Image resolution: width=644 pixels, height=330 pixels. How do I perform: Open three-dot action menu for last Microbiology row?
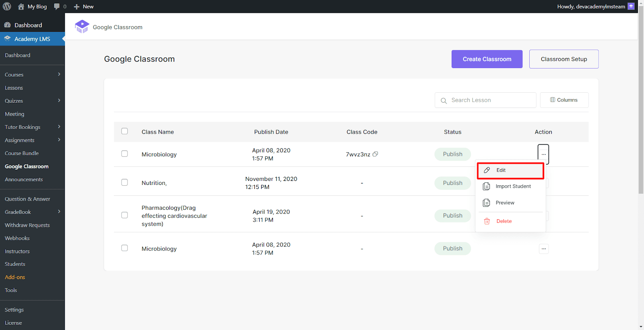coord(543,249)
